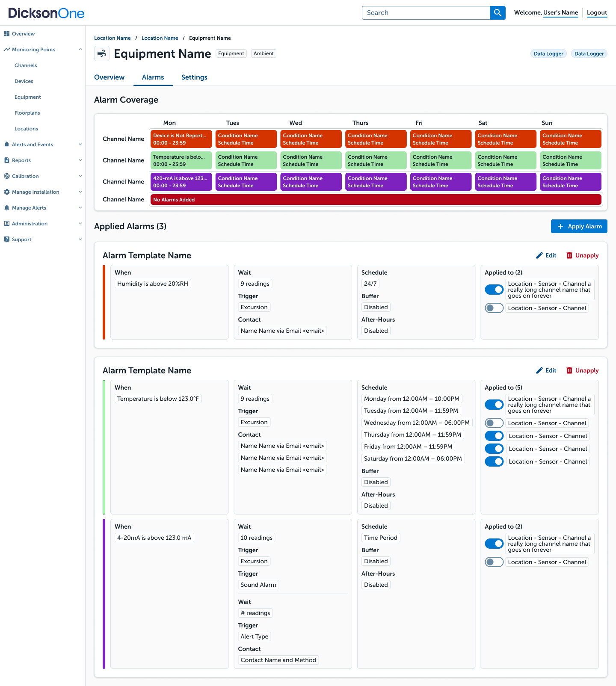Select green Temperature is belo... Monday block
The image size is (616, 686).
pyautogui.click(x=181, y=160)
